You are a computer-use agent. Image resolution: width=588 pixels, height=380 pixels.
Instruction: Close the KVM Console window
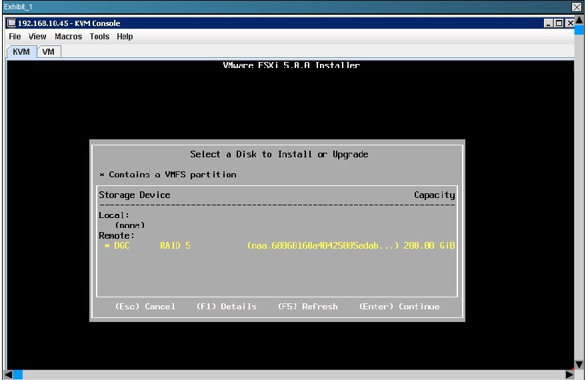569,23
